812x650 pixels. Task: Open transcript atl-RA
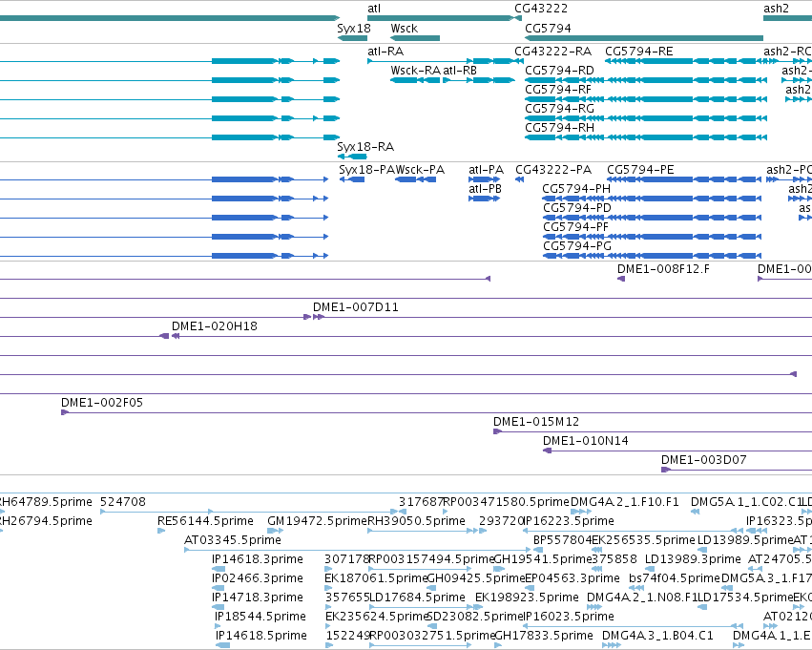click(x=385, y=52)
